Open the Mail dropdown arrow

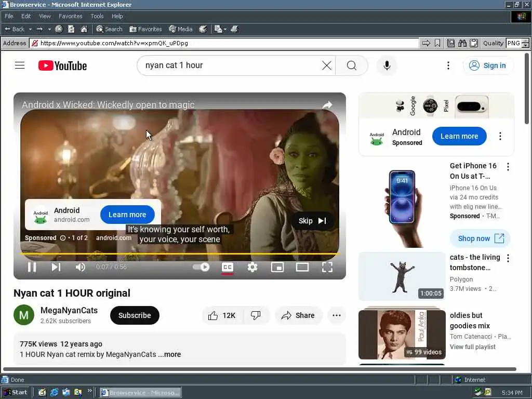click(x=225, y=29)
